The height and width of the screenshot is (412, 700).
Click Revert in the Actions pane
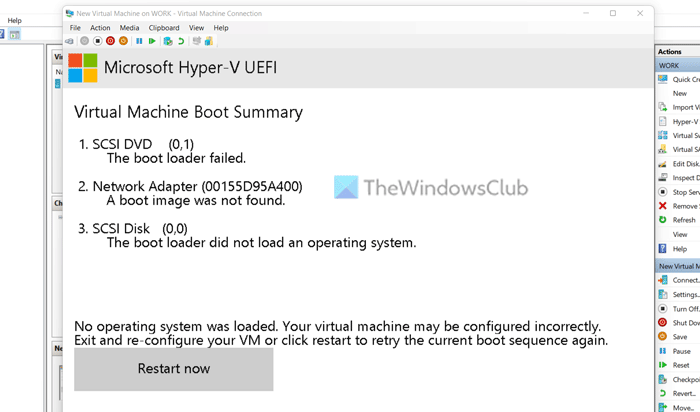click(679, 393)
